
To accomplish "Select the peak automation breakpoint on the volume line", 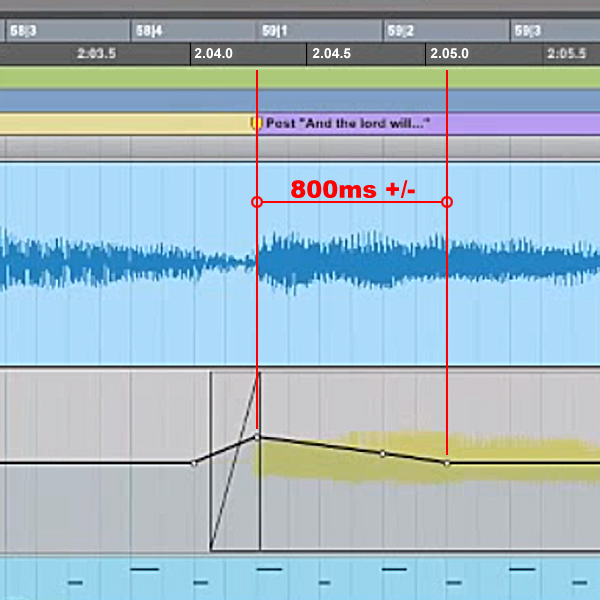I will point(257,436).
